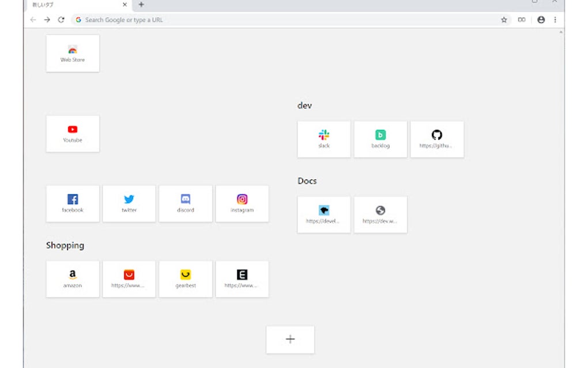This screenshot has height=368, width=588.
Task: Add a new shortcut with the plus button
Action: [x=290, y=339]
